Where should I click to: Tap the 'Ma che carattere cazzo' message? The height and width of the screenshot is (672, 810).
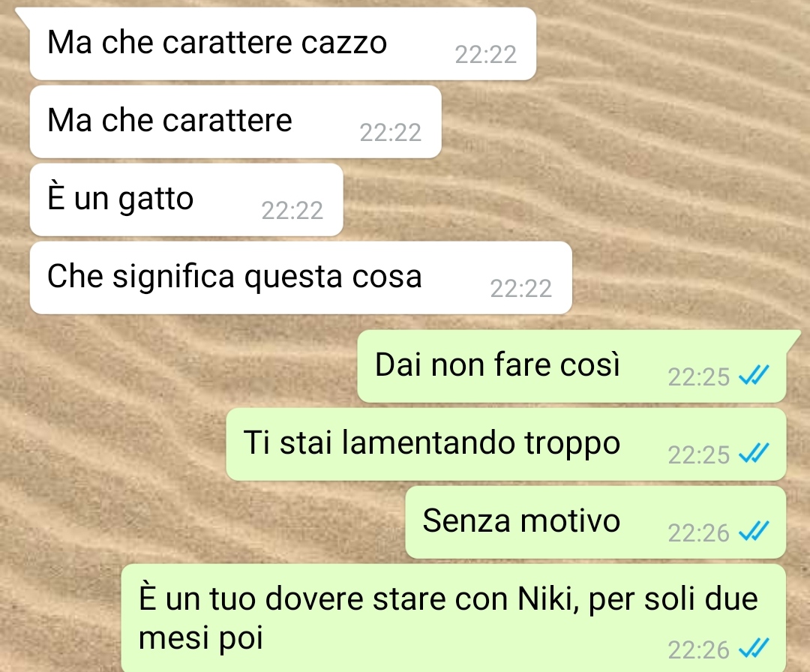283,44
